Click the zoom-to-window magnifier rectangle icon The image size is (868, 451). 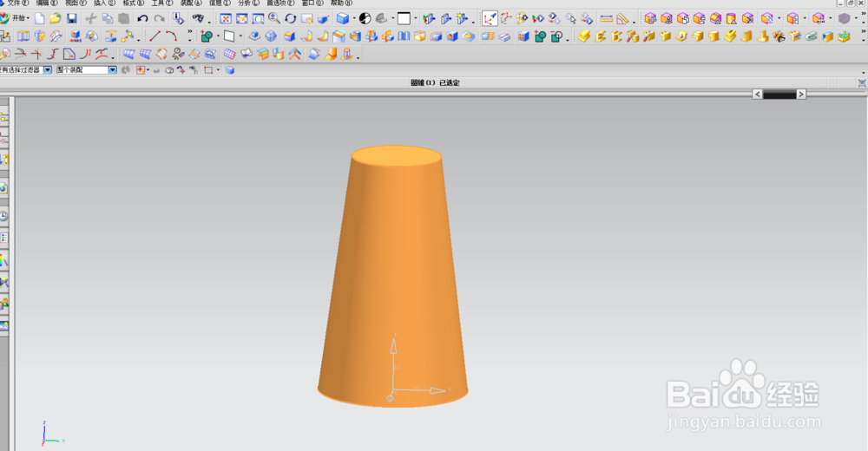pos(258,19)
